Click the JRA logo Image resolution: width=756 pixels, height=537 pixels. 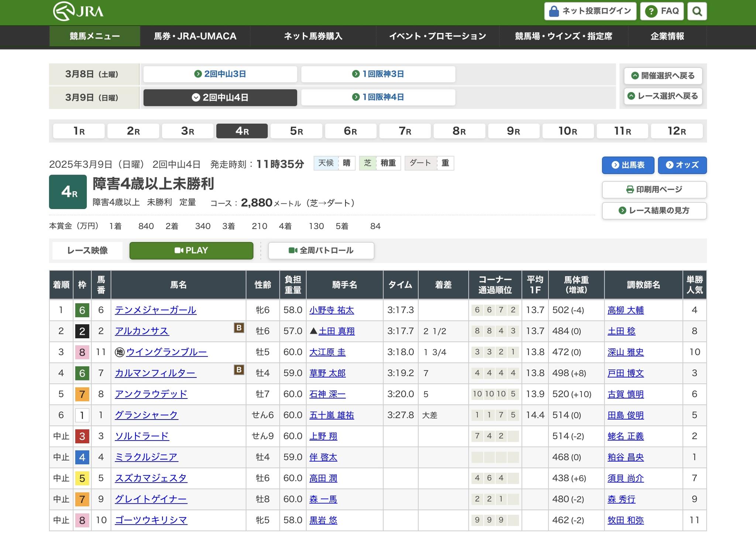point(78,11)
